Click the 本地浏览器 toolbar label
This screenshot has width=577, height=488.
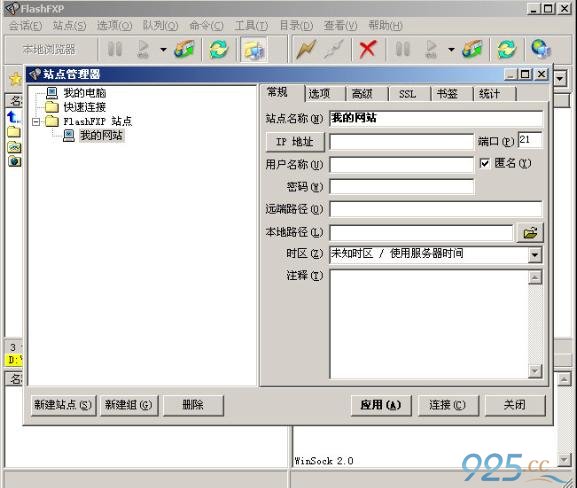[49, 49]
